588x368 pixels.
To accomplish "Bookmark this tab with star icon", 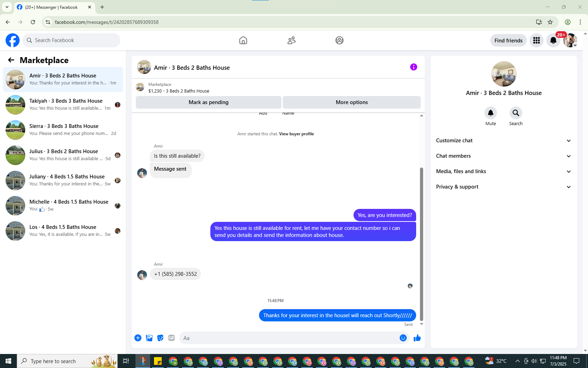I will pyautogui.click(x=550, y=22).
